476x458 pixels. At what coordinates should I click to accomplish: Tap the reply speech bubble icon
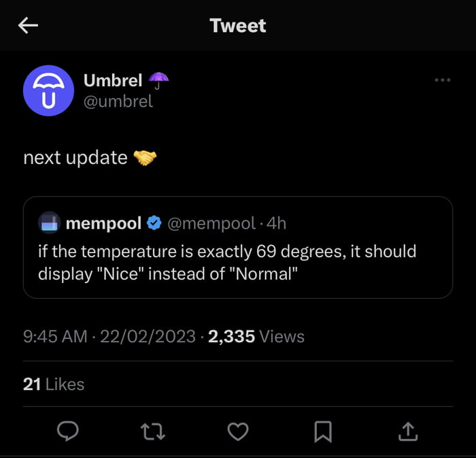pos(68,431)
